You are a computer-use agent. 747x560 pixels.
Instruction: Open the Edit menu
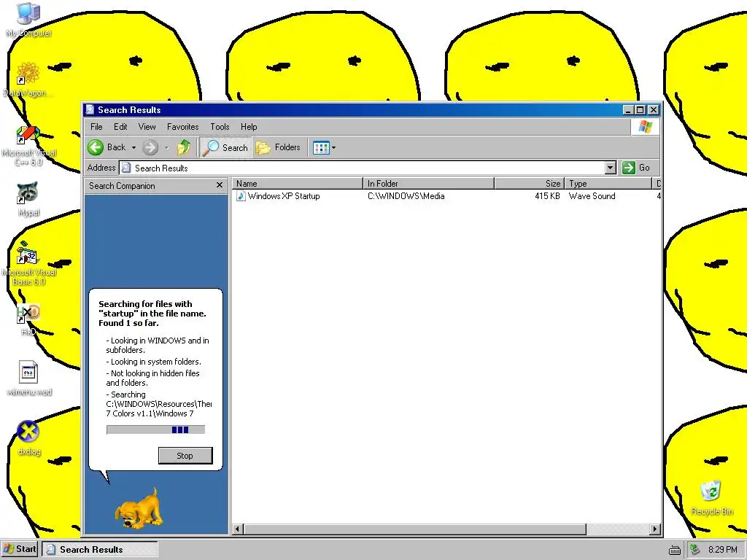(x=120, y=127)
